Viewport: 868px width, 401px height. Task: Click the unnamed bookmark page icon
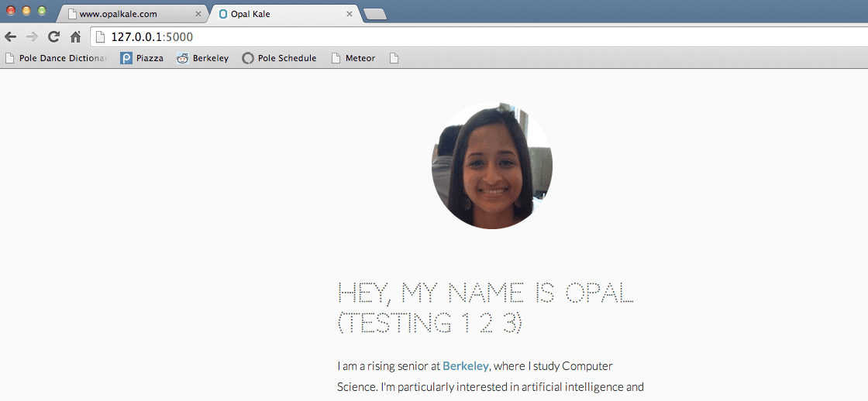click(394, 58)
